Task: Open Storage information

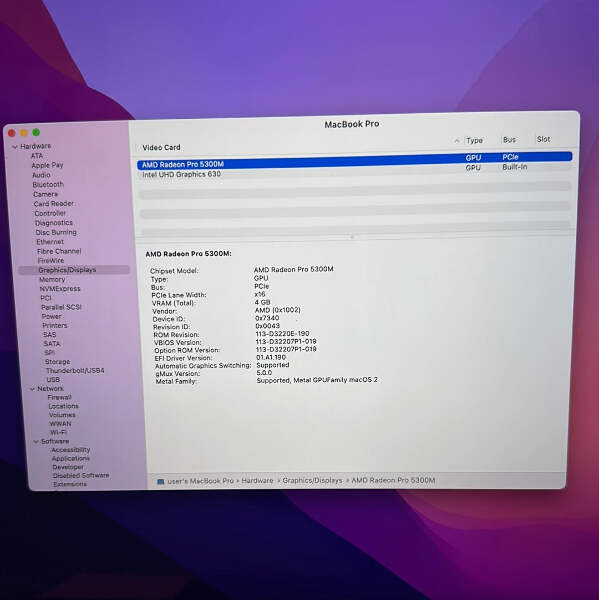Action: [58, 362]
